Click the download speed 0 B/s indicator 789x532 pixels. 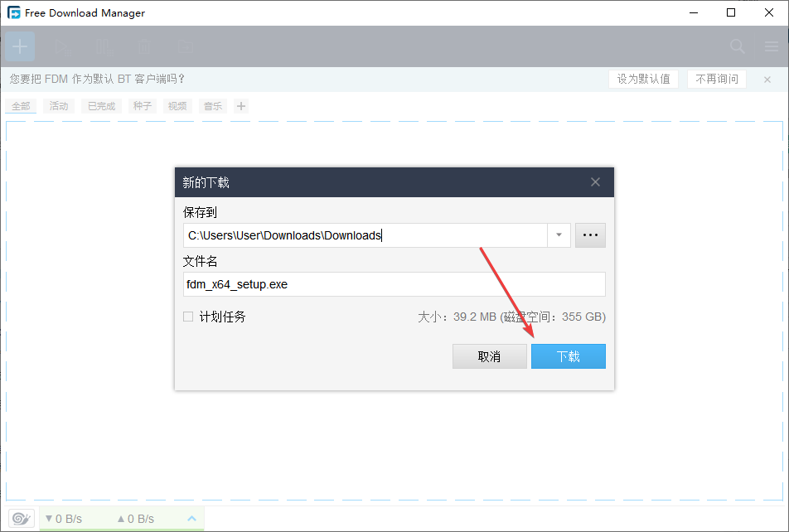64,519
